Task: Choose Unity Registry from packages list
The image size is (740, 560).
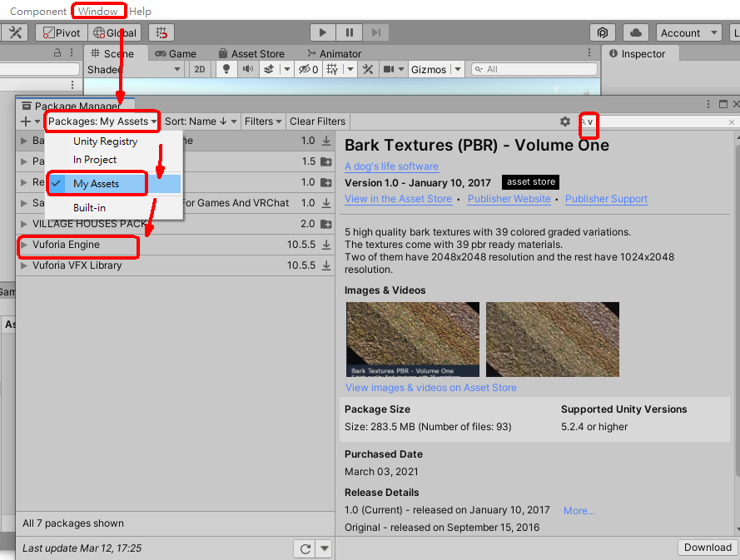Action: click(105, 141)
